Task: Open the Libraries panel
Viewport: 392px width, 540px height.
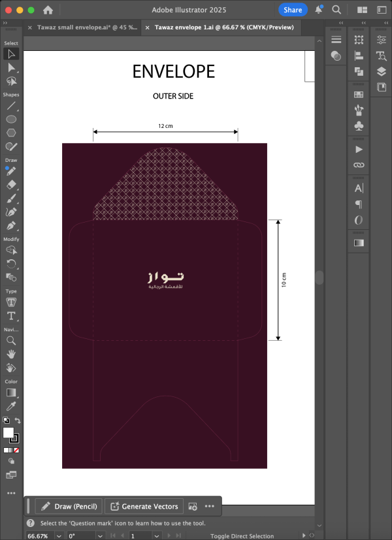Action: click(x=382, y=87)
